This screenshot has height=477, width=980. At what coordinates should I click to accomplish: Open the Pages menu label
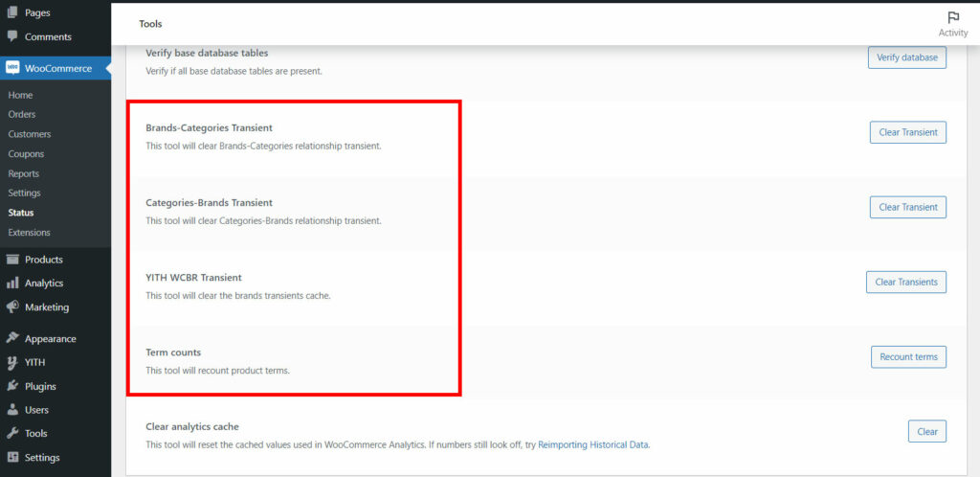pyautogui.click(x=37, y=12)
